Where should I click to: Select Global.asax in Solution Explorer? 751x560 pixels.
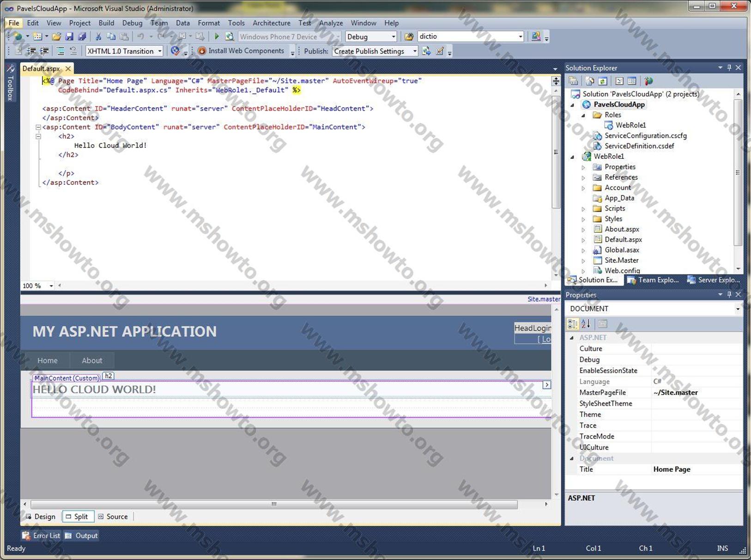[x=622, y=250]
